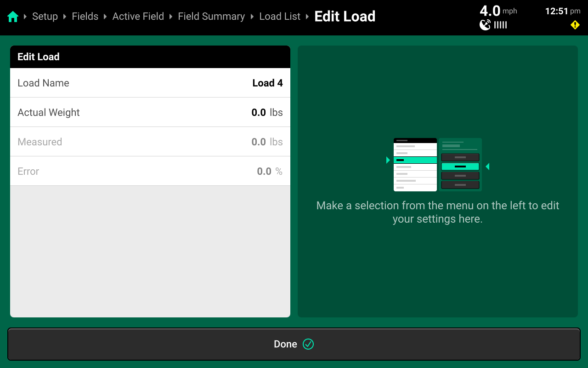This screenshot has height=368, width=588.
Task: Go to the Home screen icon
Action: pyautogui.click(x=13, y=17)
